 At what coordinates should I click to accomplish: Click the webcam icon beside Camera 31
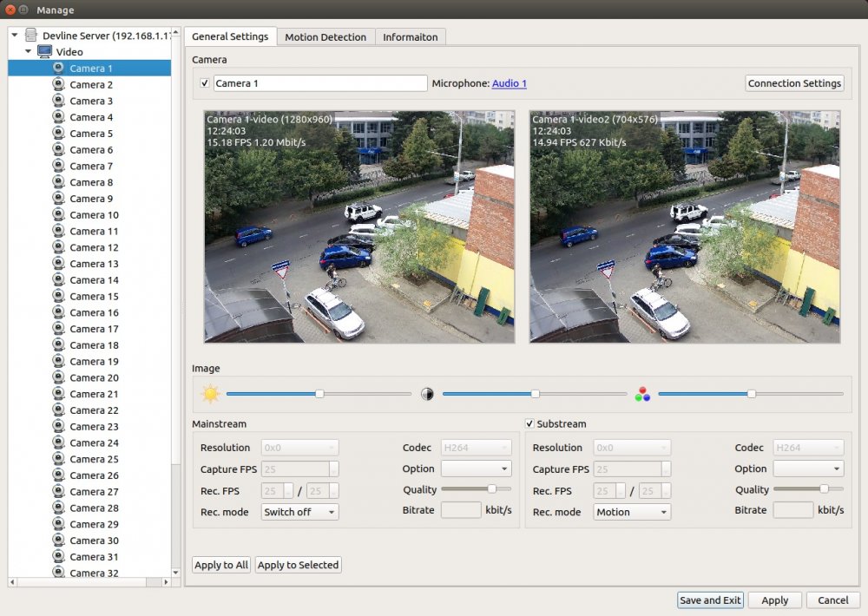click(x=58, y=556)
